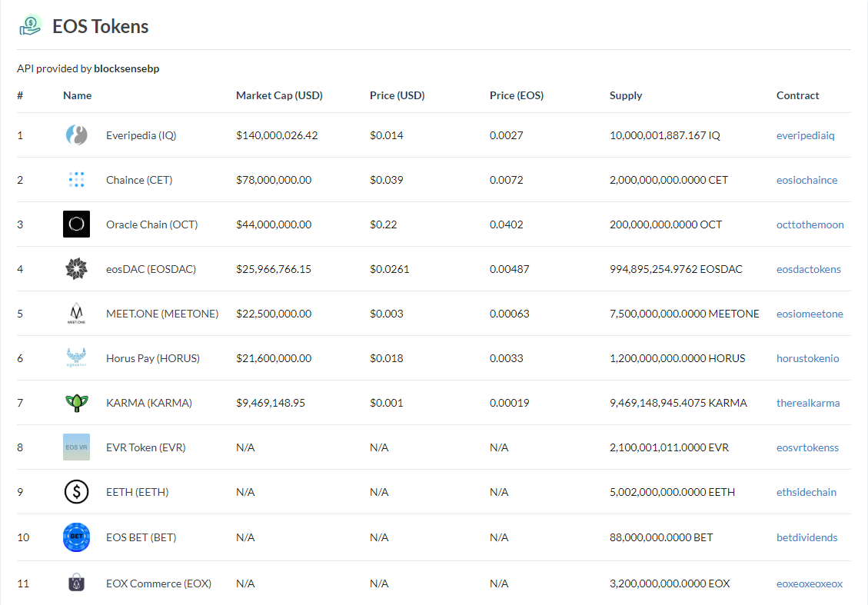The width and height of the screenshot is (868, 605).
Task: Click the KARMA green leaf logo
Action: [76, 402]
